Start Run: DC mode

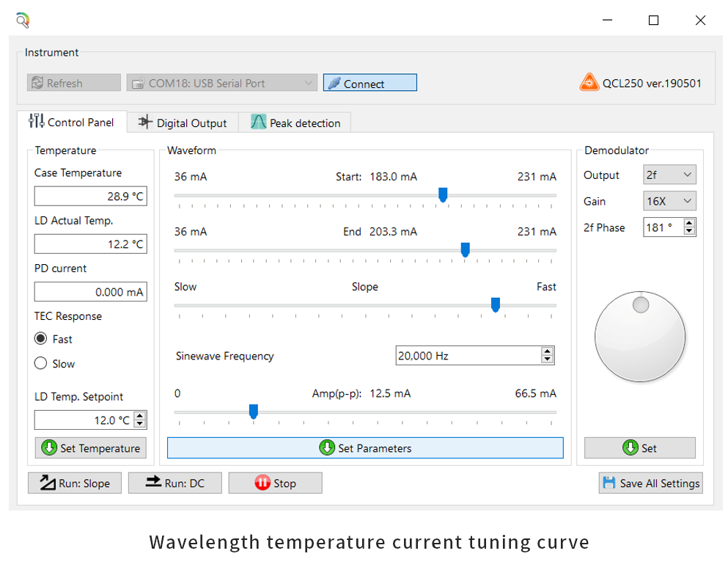point(174,483)
